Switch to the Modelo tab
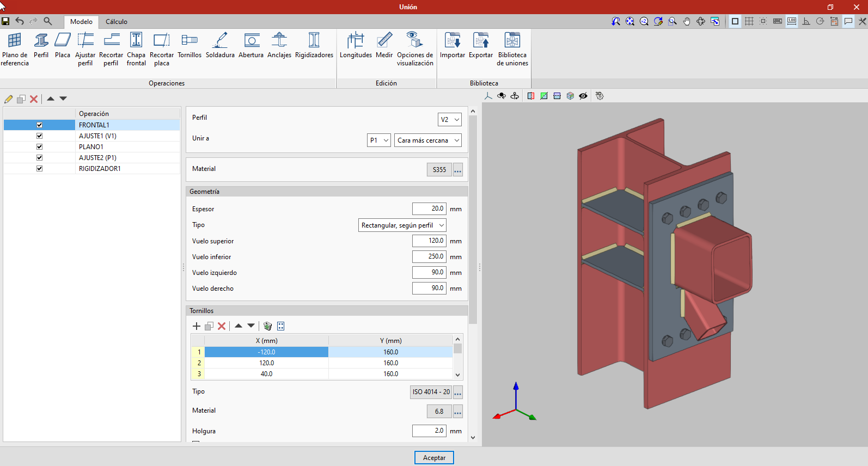 pos(81,22)
